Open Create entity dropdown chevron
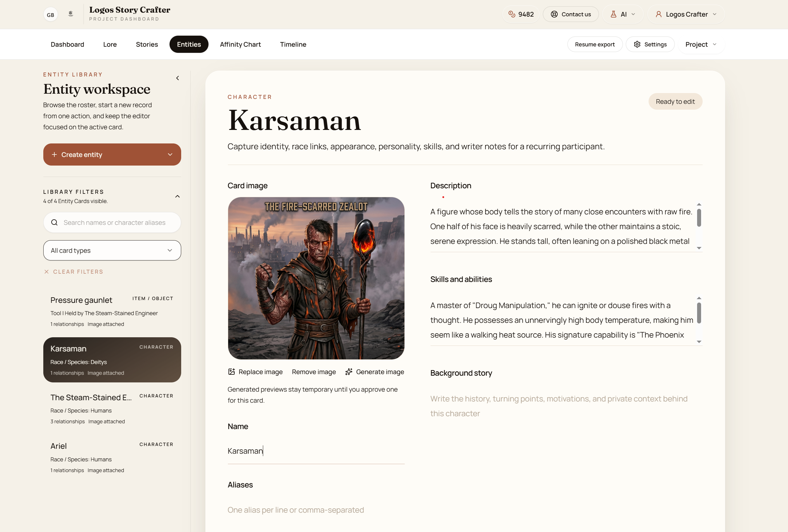Screen dimensions: 788x532 click(x=170, y=155)
